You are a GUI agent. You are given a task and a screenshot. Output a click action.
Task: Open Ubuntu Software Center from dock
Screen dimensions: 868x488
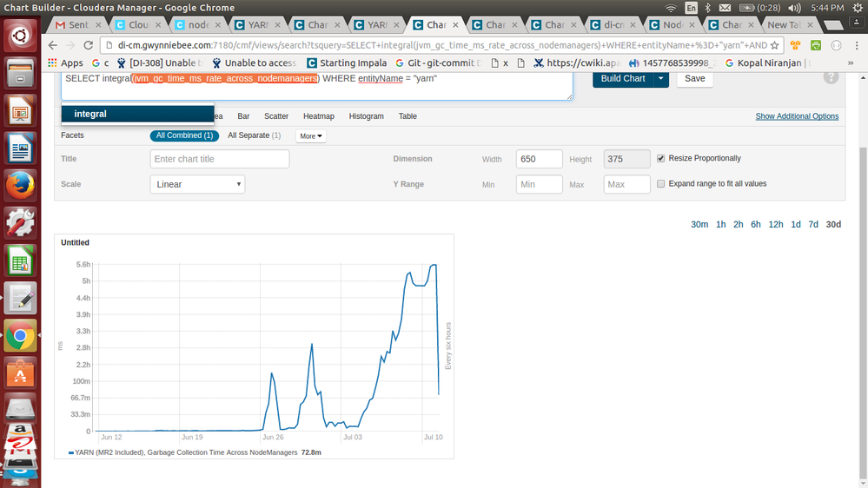[x=21, y=373]
